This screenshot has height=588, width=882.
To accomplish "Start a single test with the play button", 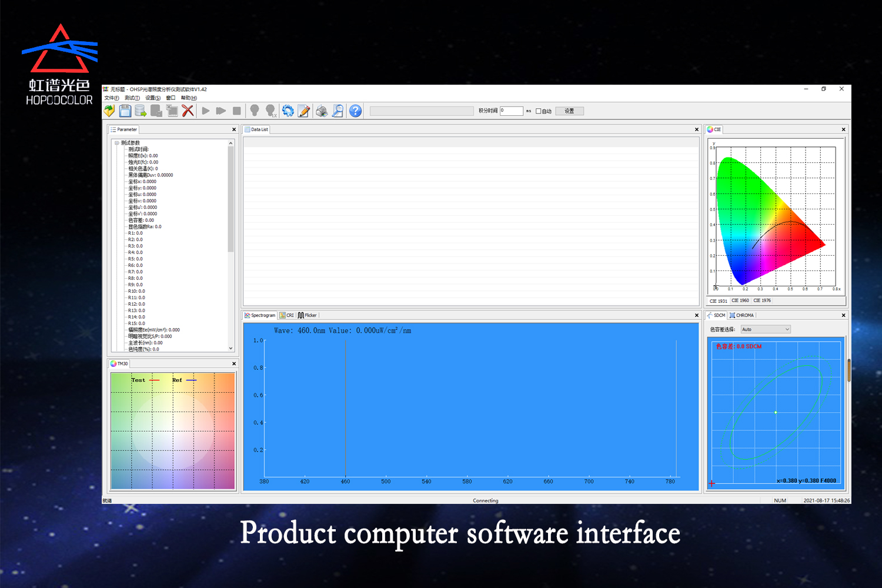I will pos(206,111).
